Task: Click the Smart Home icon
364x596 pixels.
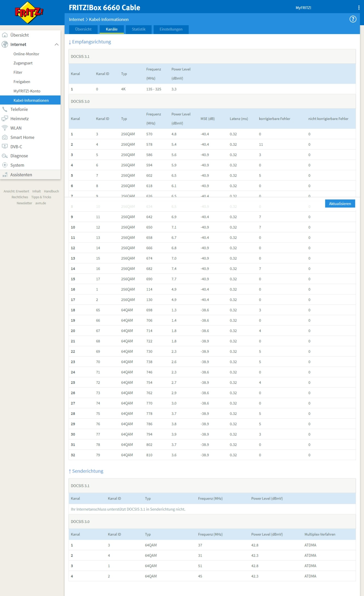Action: [x=5, y=137]
